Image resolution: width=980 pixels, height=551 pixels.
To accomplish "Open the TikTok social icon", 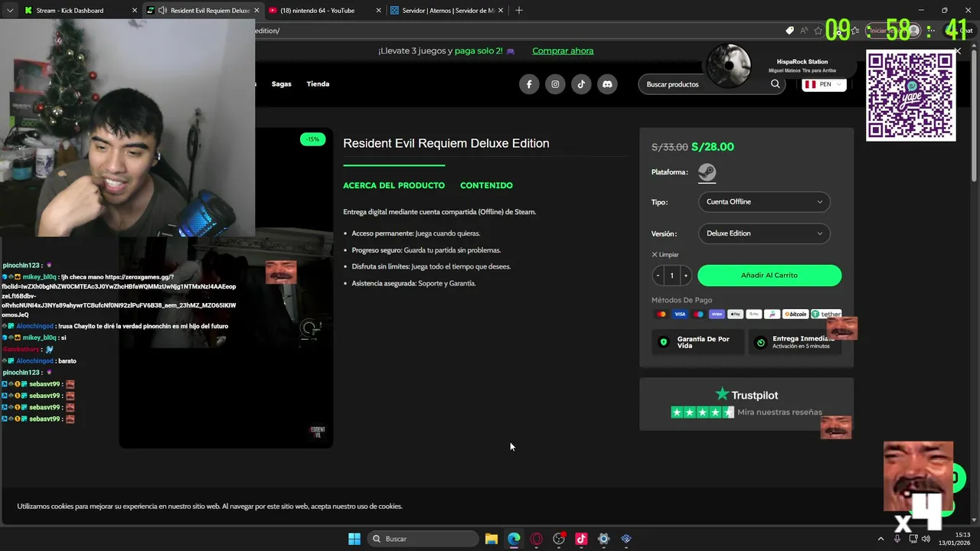I will 581,84.
